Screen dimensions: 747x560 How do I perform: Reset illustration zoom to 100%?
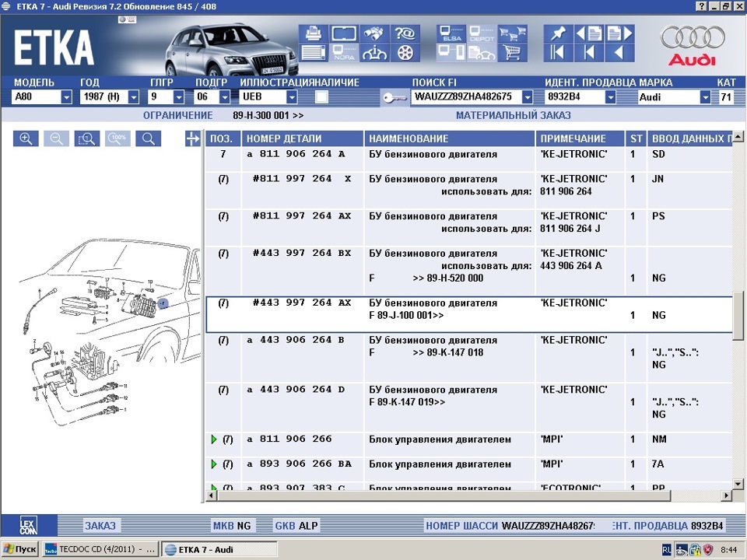pyautogui.click(x=117, y=138)
